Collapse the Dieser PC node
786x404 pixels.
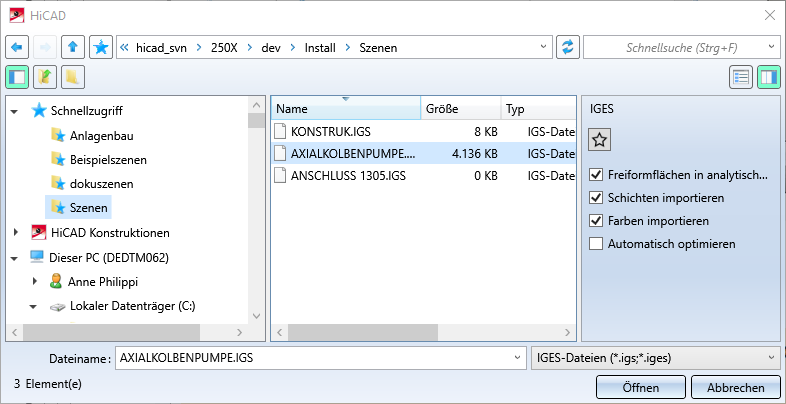[15, 258]
